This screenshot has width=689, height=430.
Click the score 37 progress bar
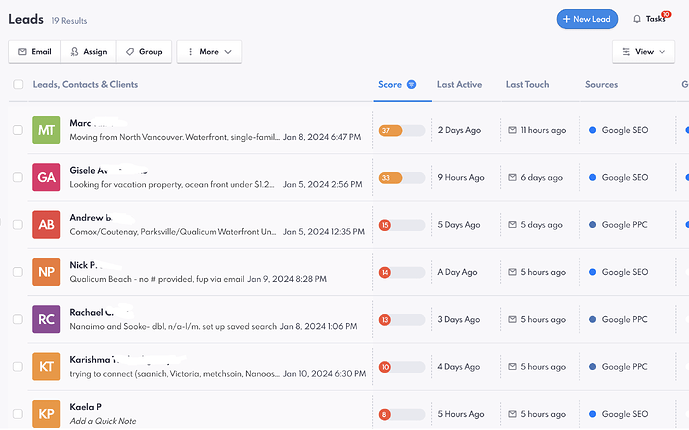[x=402, y=130]
